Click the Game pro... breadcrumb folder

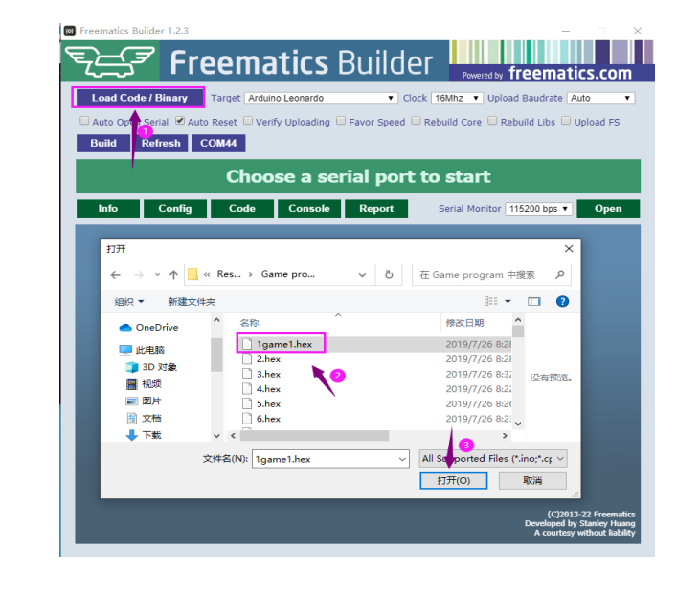pos(288,274)
